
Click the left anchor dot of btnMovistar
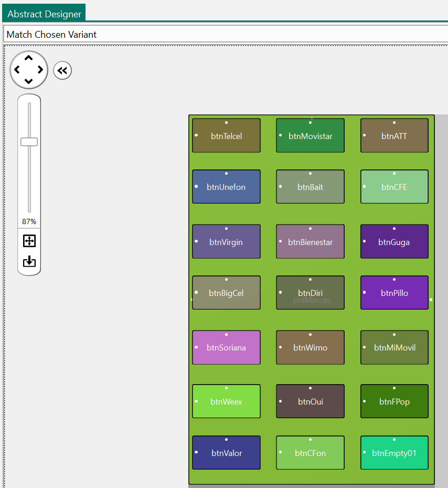280,135
